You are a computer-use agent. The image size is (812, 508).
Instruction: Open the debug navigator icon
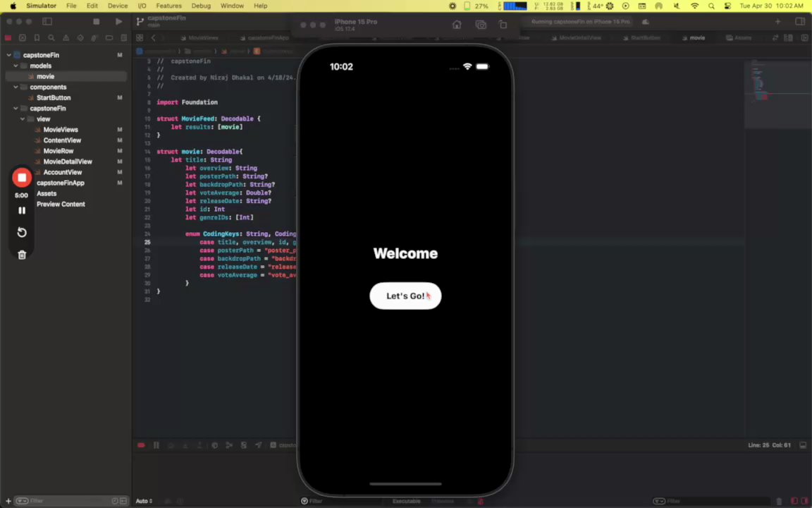[94, 38]
